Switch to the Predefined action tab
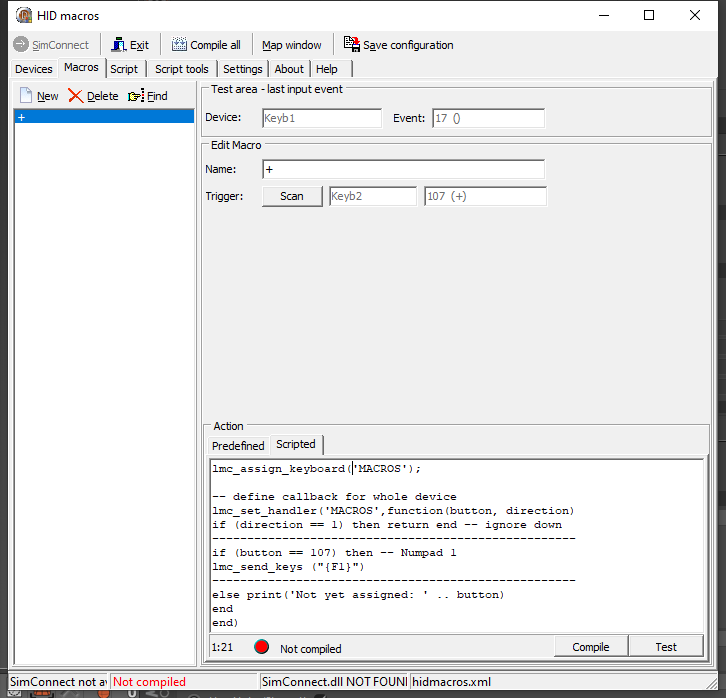726x698 pixels. 238,446
